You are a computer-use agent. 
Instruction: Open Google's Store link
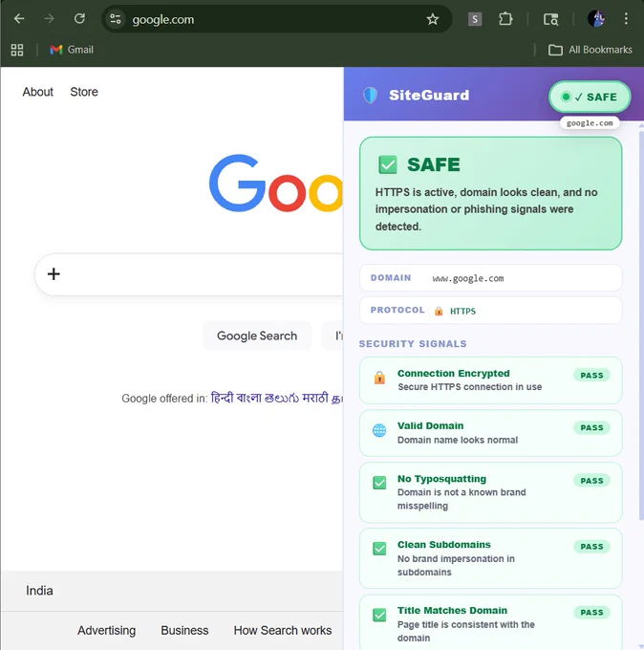[x=84, y=92]
